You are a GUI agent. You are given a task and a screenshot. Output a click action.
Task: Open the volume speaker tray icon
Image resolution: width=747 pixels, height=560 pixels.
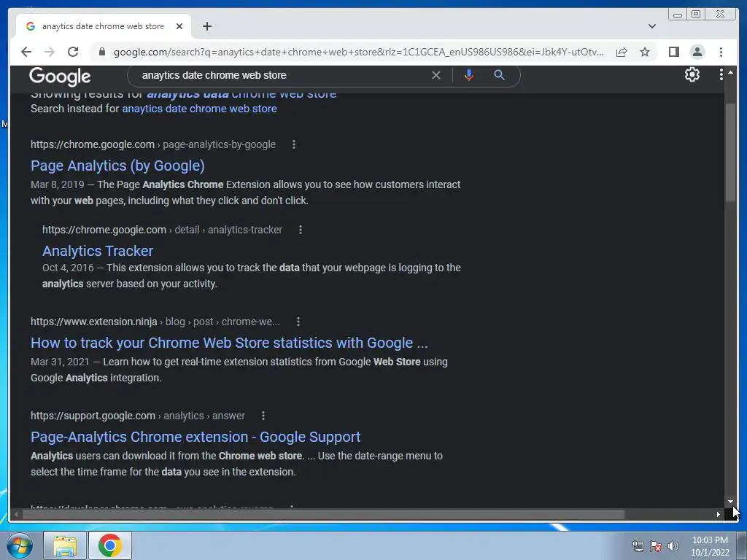tap(673, 546)
